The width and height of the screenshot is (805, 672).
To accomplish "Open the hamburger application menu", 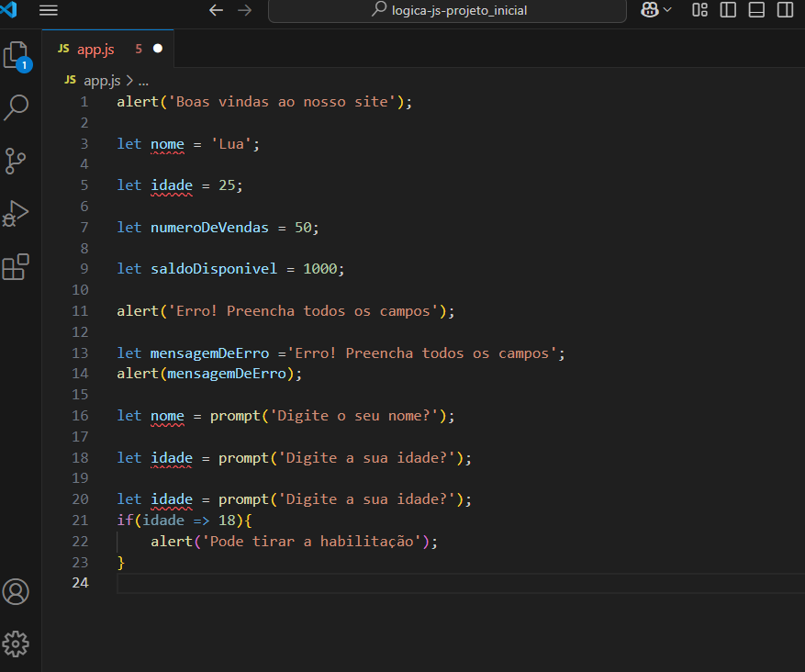I will click(49, 10).
